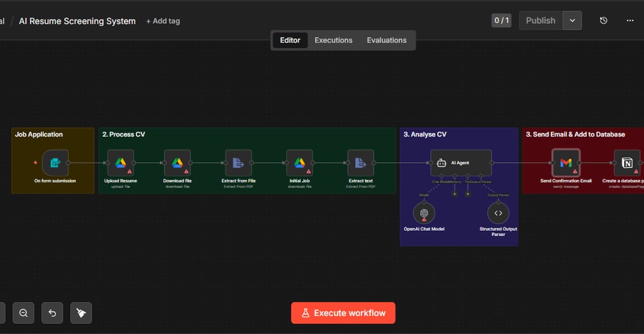Zoom out the workflow canvas
The width and height of the screenshot is (644, 334).
pos(23,313)
